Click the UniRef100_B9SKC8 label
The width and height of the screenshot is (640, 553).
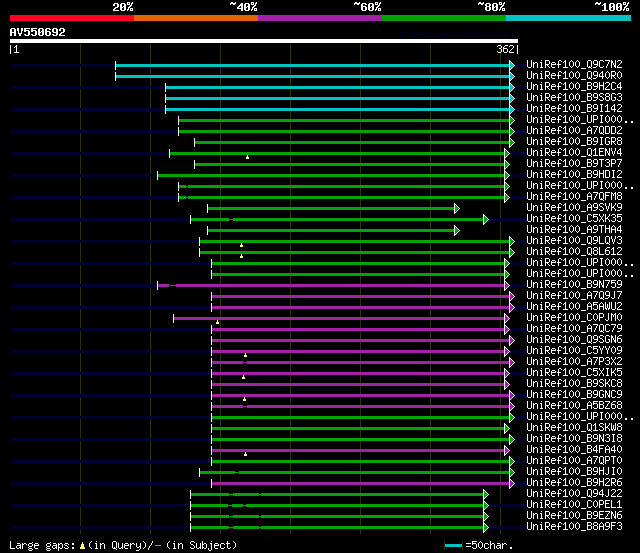pyautogui.click(x=574, y=384)
